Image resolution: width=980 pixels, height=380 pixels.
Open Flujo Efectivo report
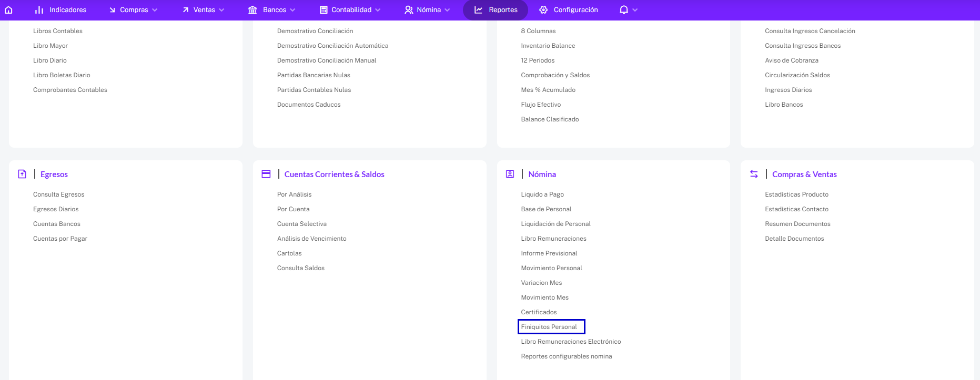(x=541, y=105)
